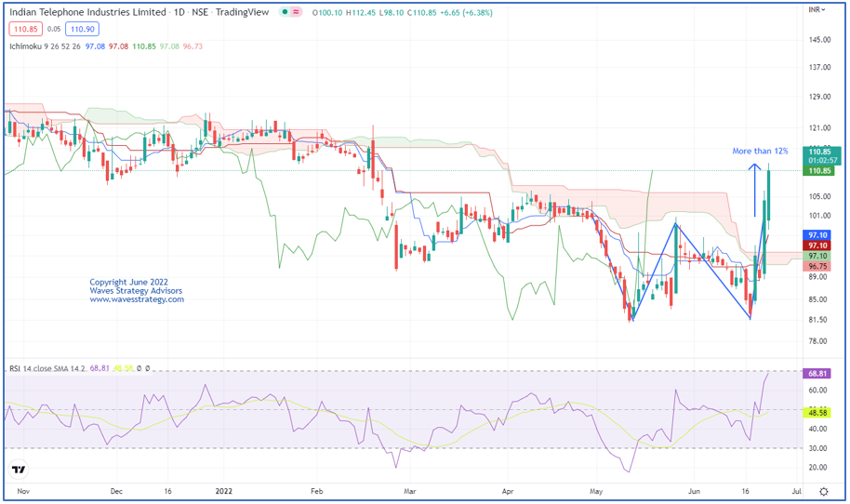Click the blue buy price box 110.90
Viewport: 850px width, 504px height.
point(82,29)
